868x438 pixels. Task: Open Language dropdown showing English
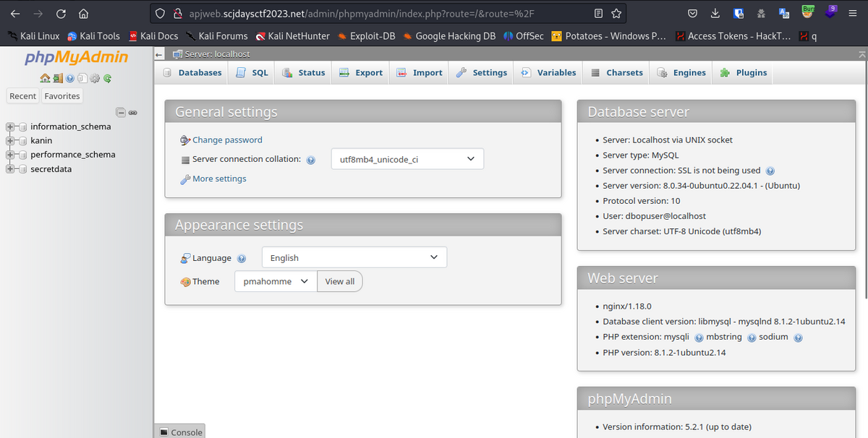354,258
